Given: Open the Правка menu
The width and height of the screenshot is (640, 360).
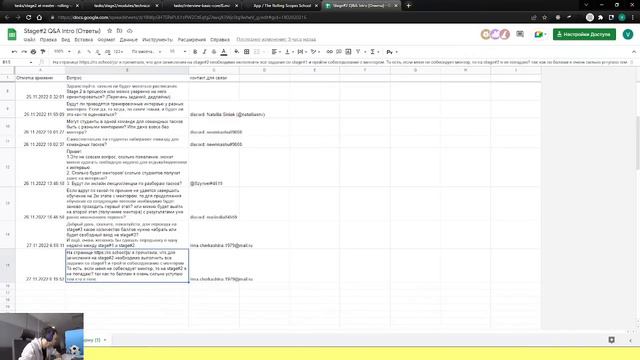Looking at the screenshot, I should pos(48,40).
